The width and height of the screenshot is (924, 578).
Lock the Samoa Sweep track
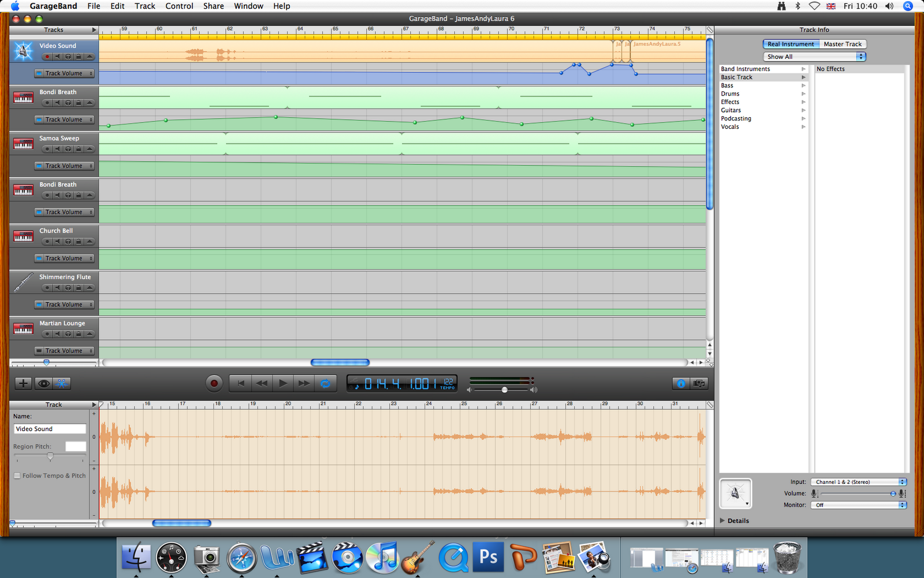coord(79,149)
